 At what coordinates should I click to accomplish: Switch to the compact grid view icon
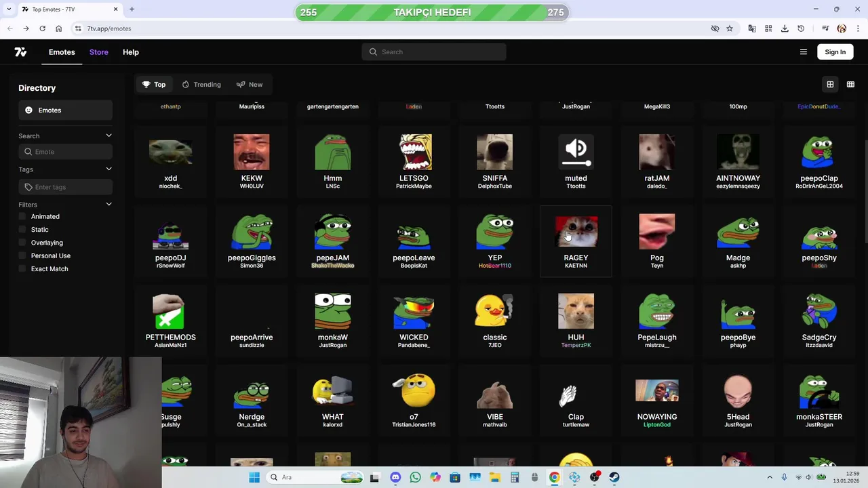tap(850, 85)
